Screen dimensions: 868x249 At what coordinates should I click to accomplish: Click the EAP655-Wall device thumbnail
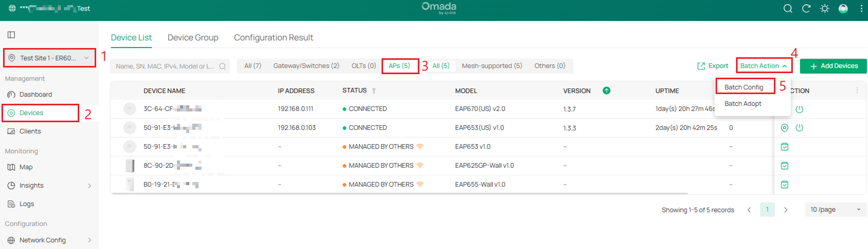130,185
